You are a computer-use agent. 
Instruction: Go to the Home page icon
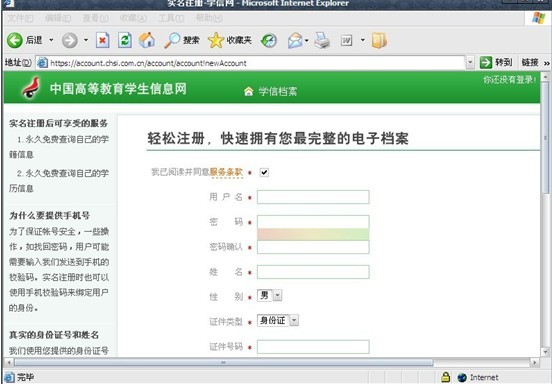coord(147,40)
